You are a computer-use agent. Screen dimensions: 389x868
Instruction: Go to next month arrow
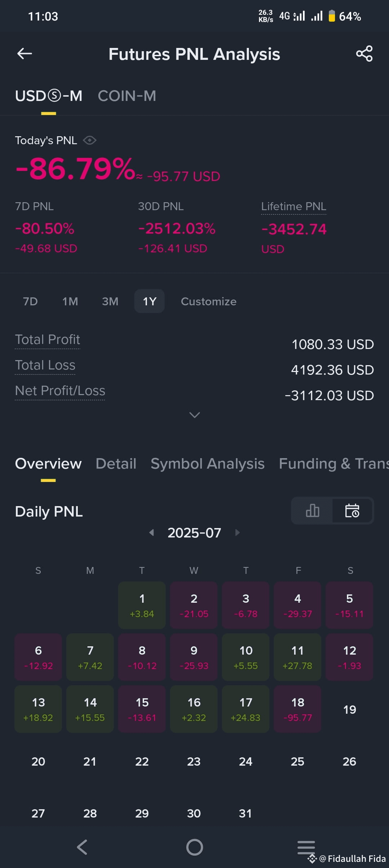(x=237, y=532)
